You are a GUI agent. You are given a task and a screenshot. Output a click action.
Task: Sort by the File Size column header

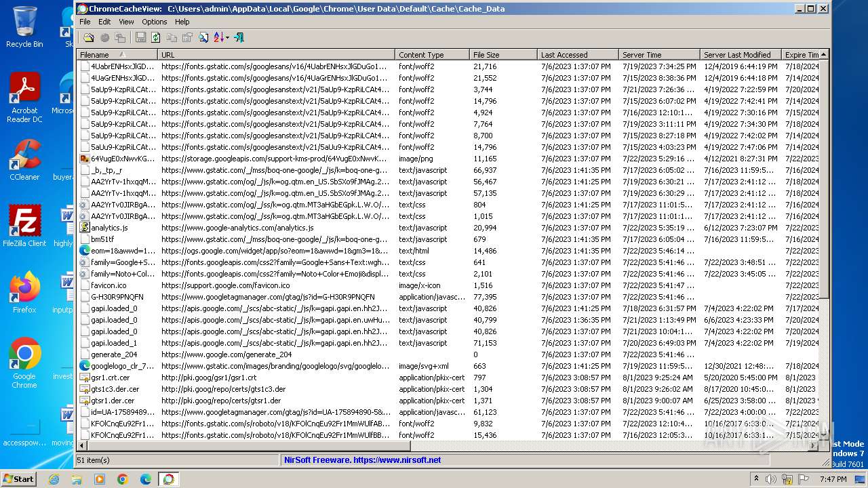point(503,55)
